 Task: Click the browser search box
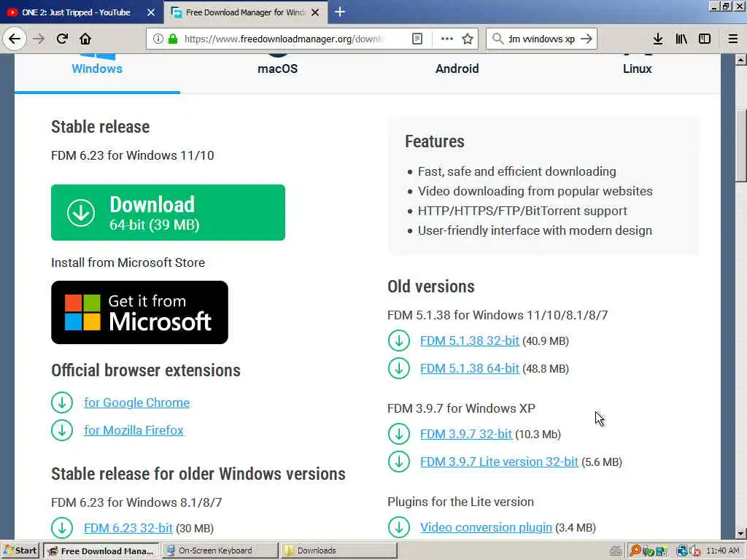click(541, 39)
